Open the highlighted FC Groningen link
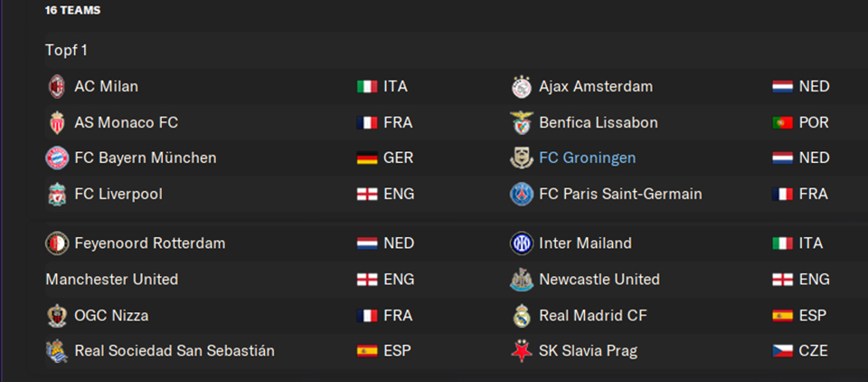Viewport: 868px width, 382px height. pos(588,158)
